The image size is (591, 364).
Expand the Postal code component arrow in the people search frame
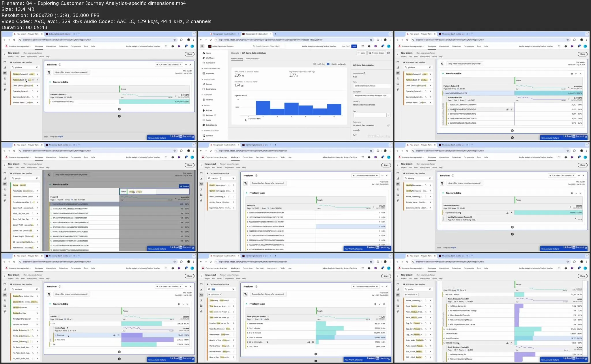click(x=37, y=191)
